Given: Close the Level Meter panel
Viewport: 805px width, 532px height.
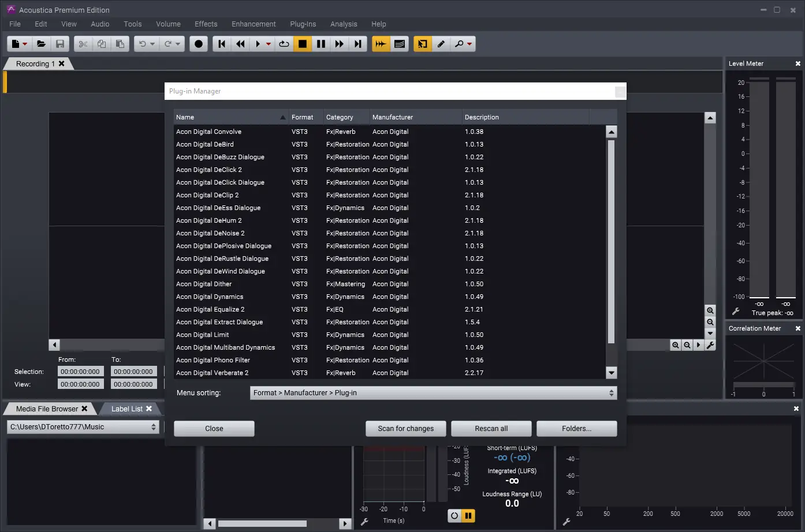Looking at the screenshot, I should [x=798, y=63].
